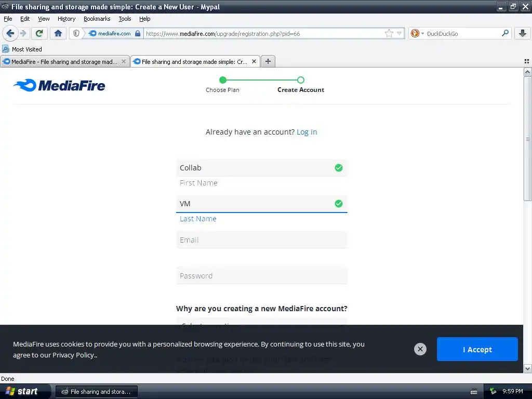Click the Most Visited bookmarks folder label
Viewport: 532px width, 399px height.
click(27, 49)
